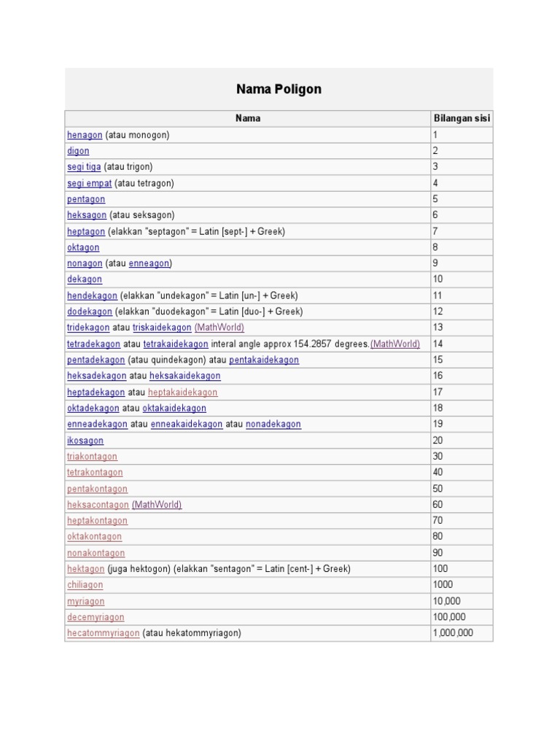Select the Bilangan sisi column header

pyautogui.click(x=462, y=118)
